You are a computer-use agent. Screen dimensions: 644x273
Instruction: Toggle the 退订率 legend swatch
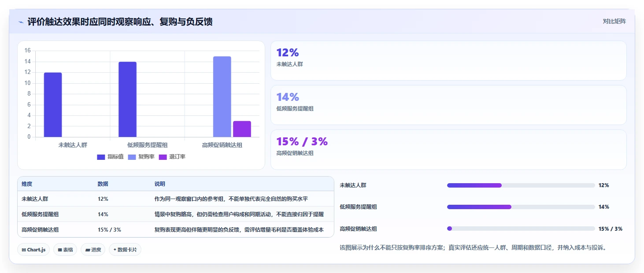[163, 157]
